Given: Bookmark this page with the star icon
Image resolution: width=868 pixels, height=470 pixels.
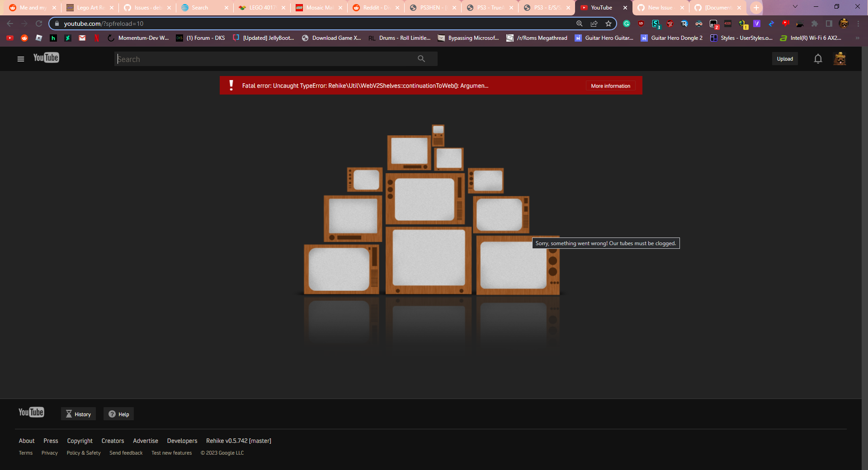Looking at the screenshot, I should coord(609,24).
